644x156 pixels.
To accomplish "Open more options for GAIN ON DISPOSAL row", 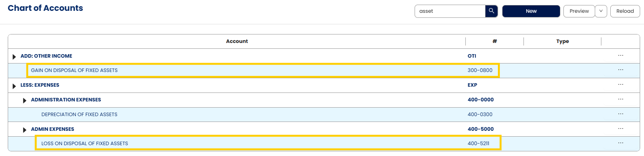I will point(621,70).
